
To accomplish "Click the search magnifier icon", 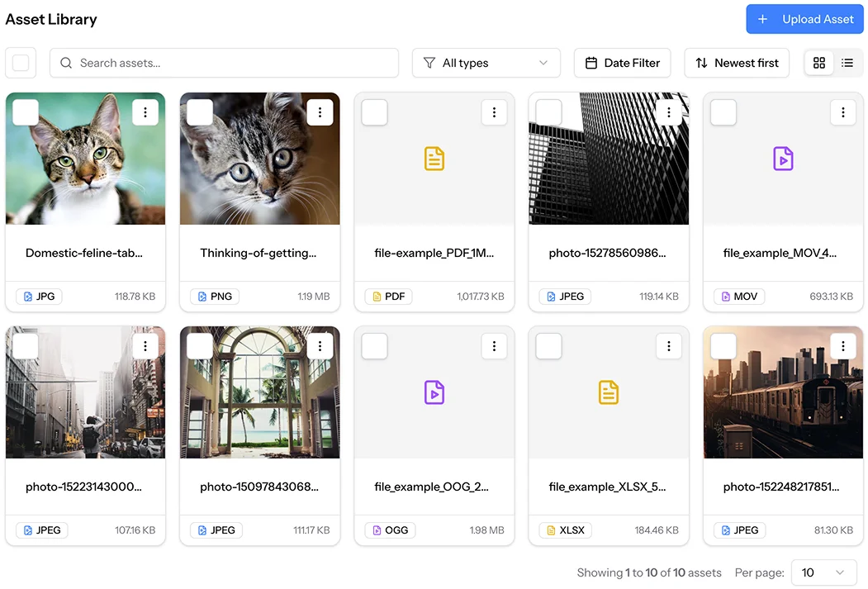I will tap(66, 63).
